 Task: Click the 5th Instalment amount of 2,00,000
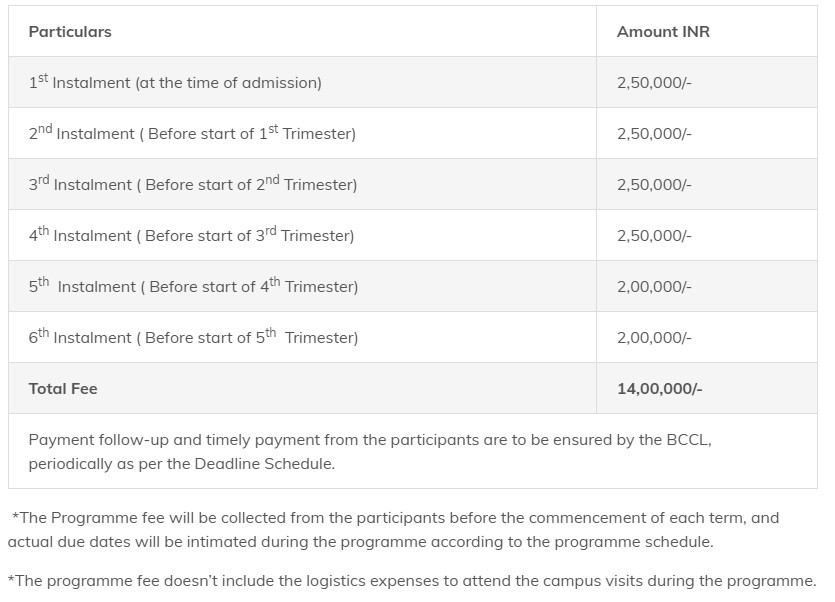(654, 286)
